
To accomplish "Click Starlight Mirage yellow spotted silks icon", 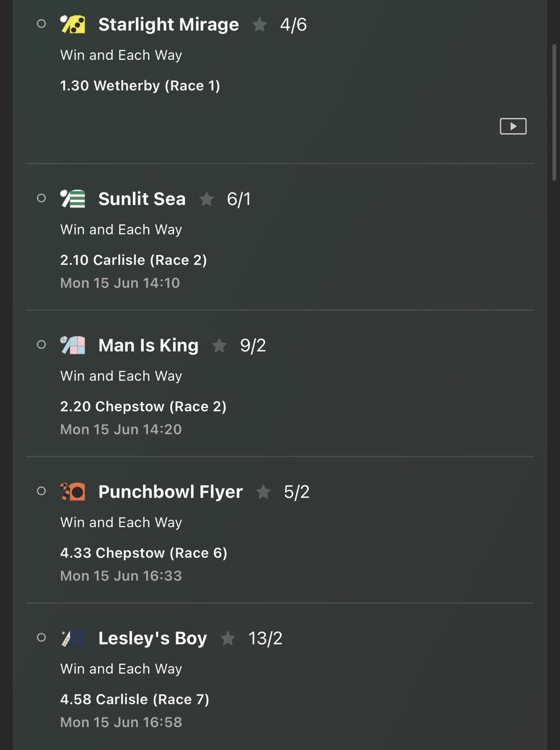I will click(72, 24).
